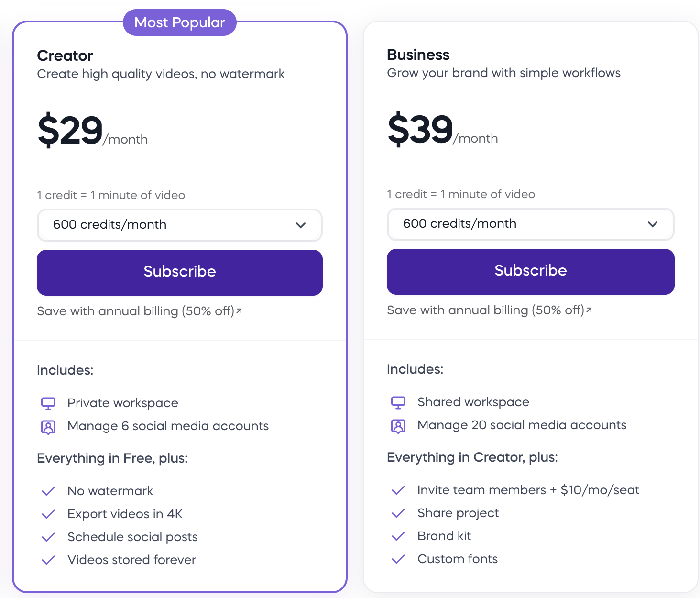Open the Business plan credits dropdown
This screenshot has height=598, width=700.
[x=530, y=224]
